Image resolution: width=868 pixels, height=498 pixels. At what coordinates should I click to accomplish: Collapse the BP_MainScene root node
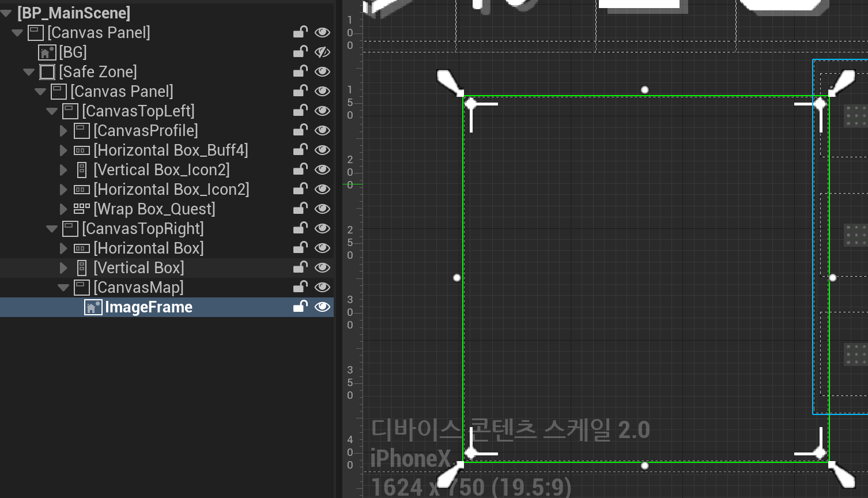coord(6,13)
